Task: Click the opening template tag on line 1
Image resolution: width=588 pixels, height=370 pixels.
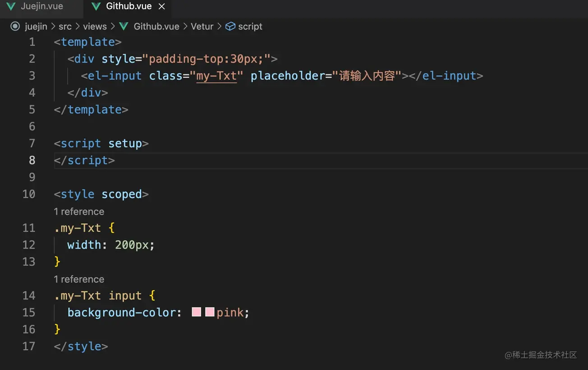Action: (x=87, y=42)
